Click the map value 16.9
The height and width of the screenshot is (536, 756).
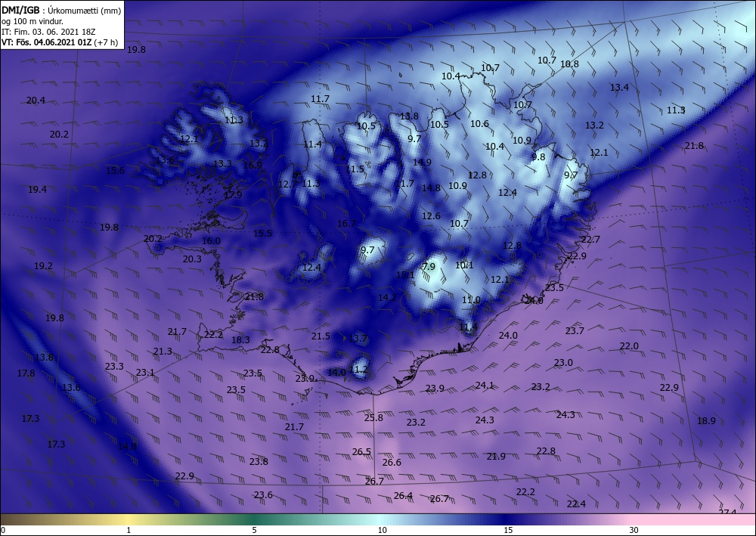pyautogui.click(x=253, y=166)
